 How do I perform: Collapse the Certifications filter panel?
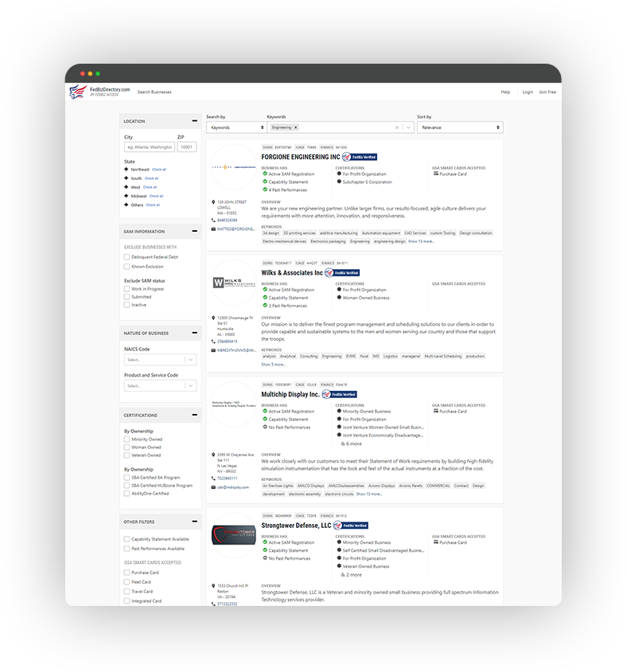195,416
